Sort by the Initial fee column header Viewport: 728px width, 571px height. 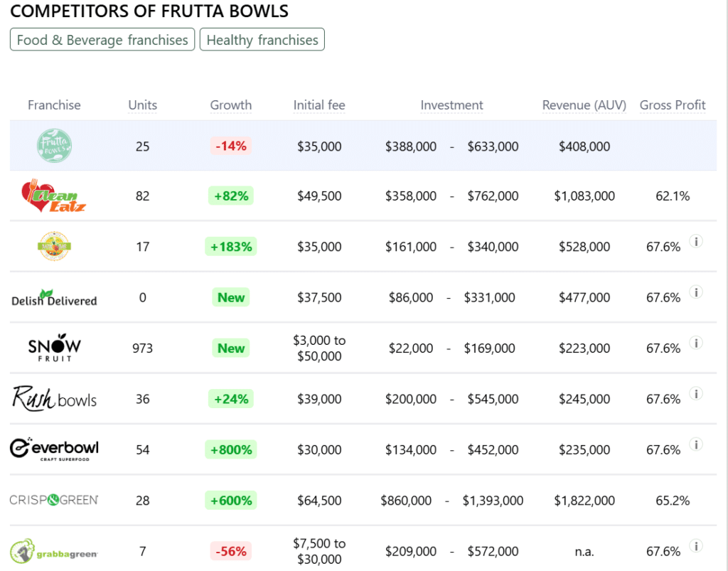[x=319, y=105]
